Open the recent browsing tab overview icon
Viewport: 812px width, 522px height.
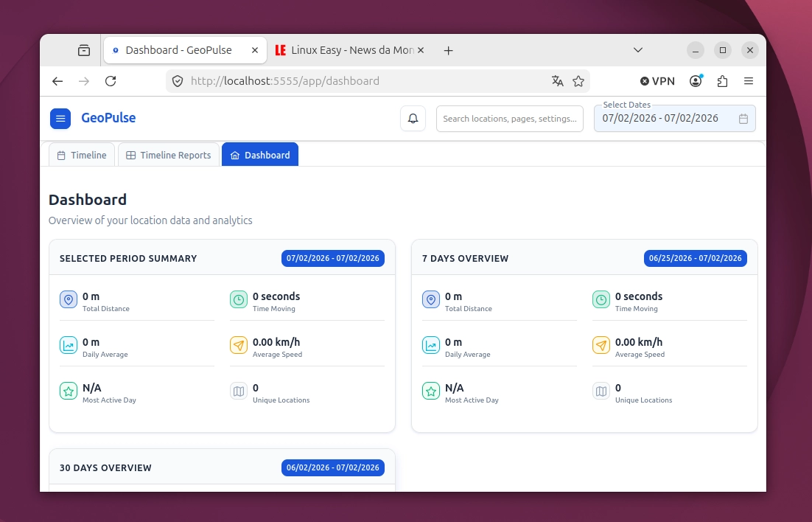tap(84, 50)
